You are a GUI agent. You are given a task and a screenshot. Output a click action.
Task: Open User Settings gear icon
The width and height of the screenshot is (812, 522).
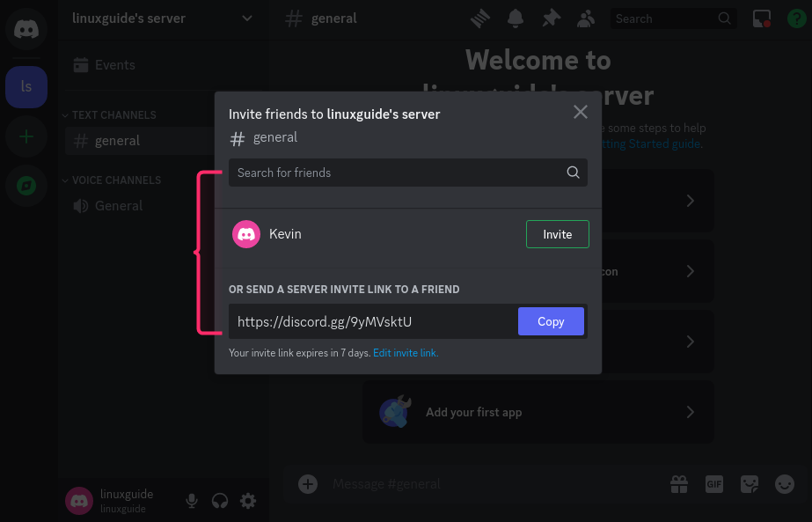(x=248, y=501)
